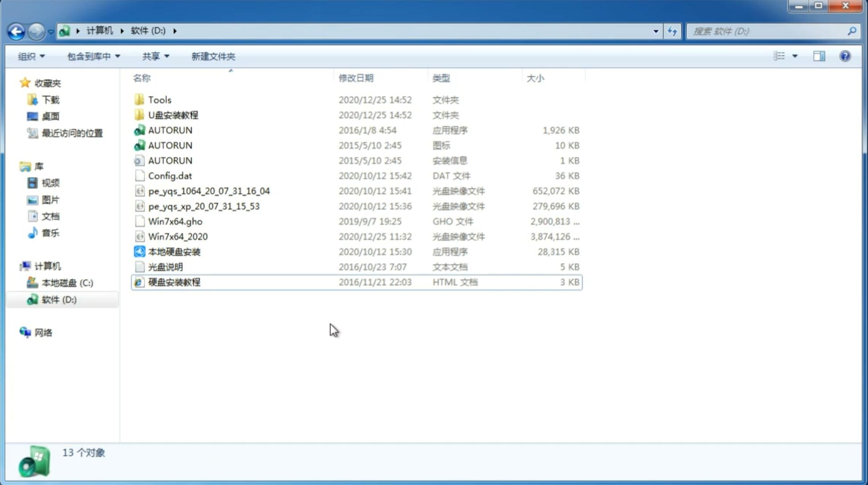Open Config.dat configuration file
Image resolution: width=868 pixels, height=485 pixels.
[169, 175]
